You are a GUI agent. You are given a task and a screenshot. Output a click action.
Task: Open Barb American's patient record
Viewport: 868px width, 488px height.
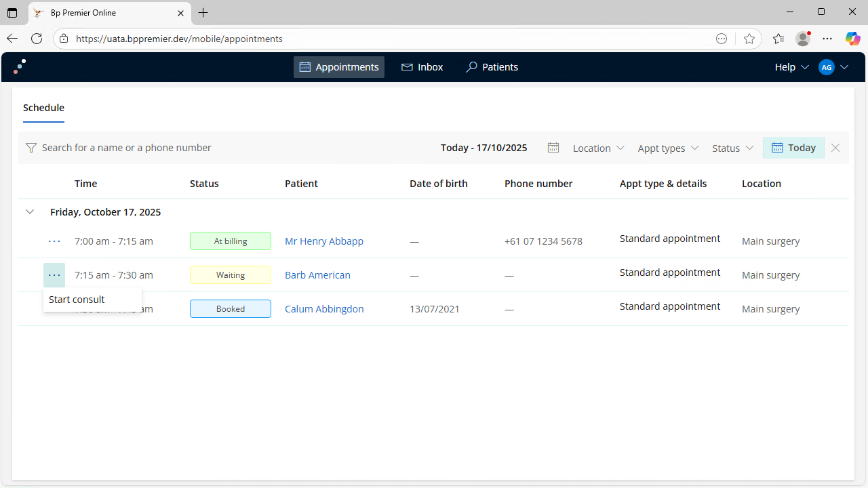[317, 275]
